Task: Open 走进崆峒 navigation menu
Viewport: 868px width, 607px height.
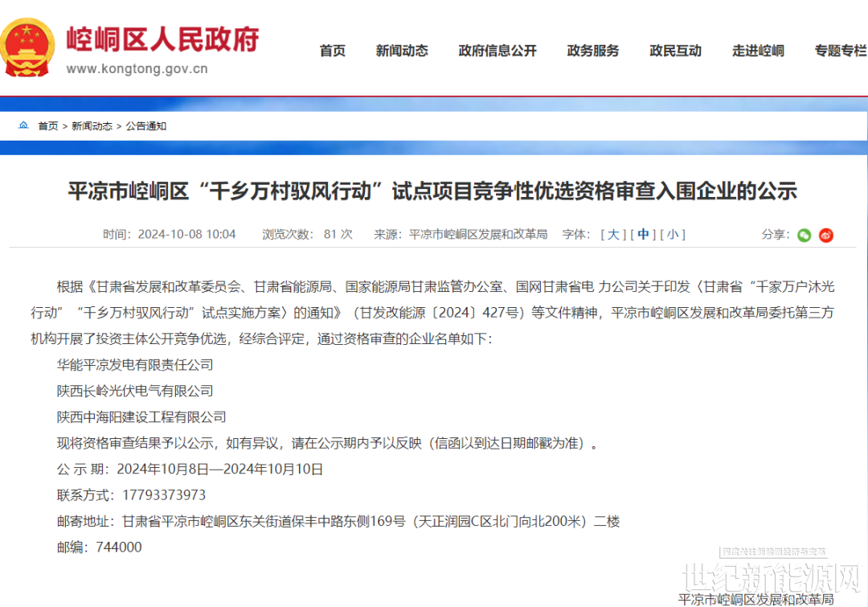Action: coord(758,51)
